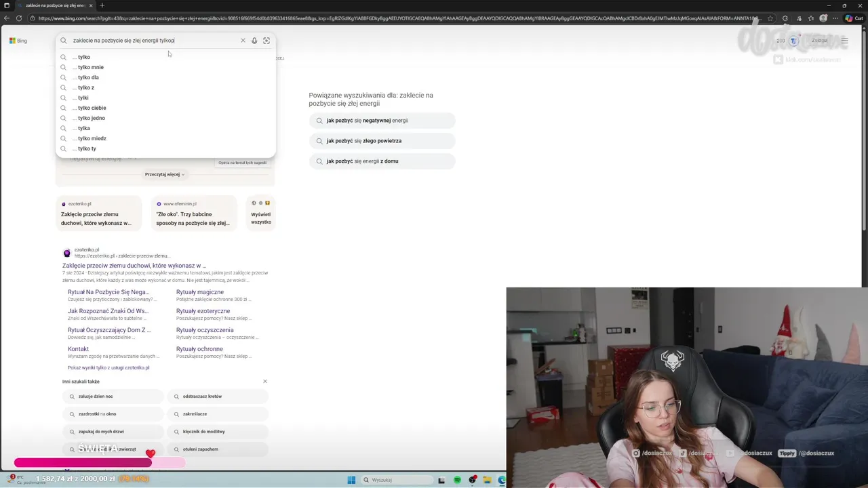
Task: Search 'klęcznik do modlitwy' suggestion chip
Action: coord(218,432)
